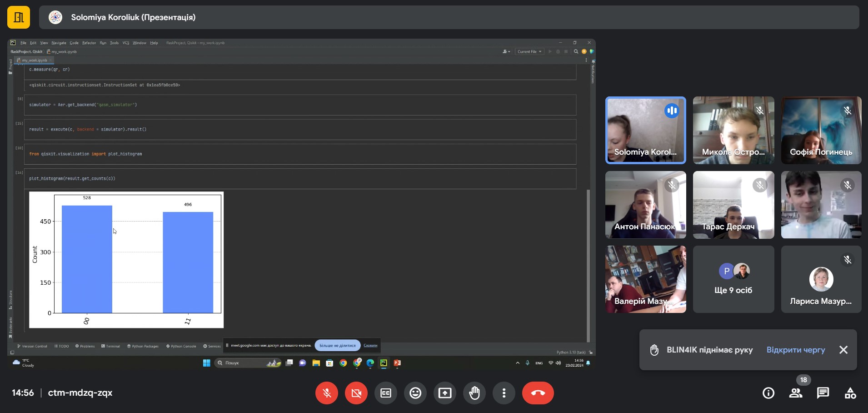Send an emoji reaction
The image size is (868, 413).
pos(415,393)
